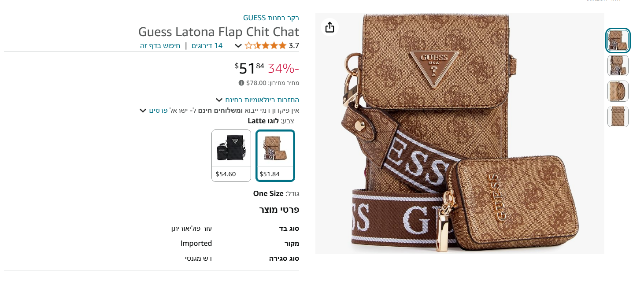This screenshot has width=644, height=281.
Task: Click the orange star rating icons
Action: tap(265, 45)
